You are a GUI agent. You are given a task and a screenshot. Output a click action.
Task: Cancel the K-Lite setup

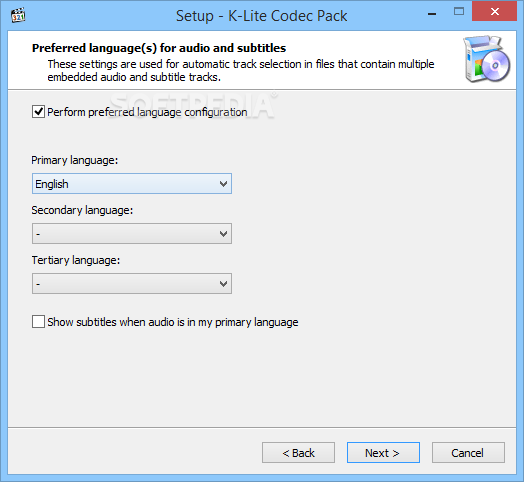point(468,453)
